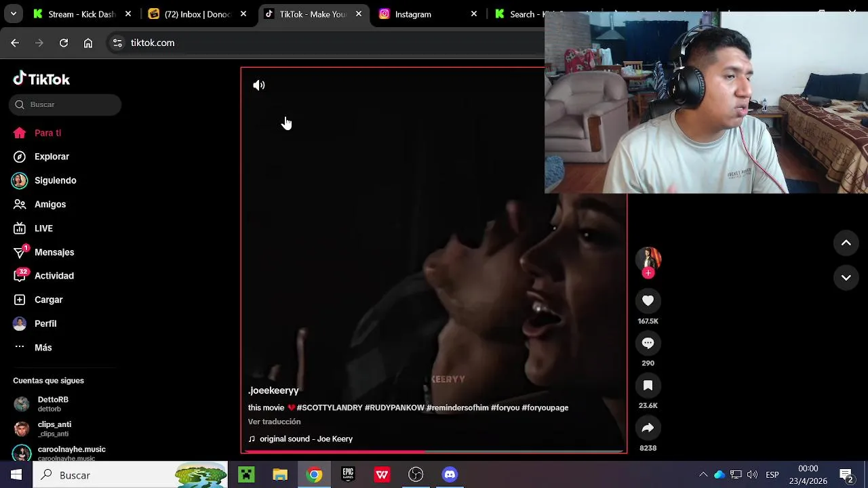The image size is (868, 488).
Task: Open .joeekeeryy username link
Action: pyautogui.click(x=273, y=390)
